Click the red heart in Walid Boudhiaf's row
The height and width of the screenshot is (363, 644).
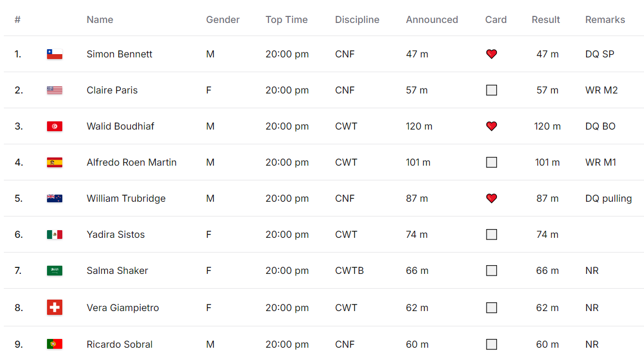[491, 126]
